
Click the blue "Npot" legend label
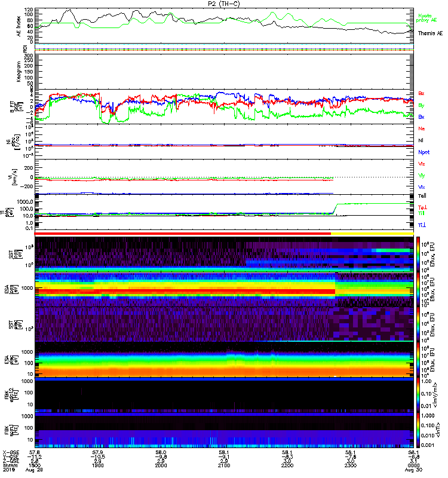(424, 152)
